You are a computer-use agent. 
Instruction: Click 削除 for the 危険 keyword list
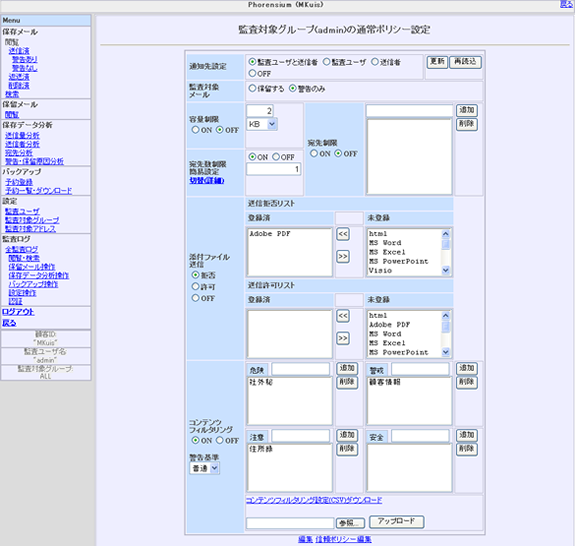click(x=347, y=382)
